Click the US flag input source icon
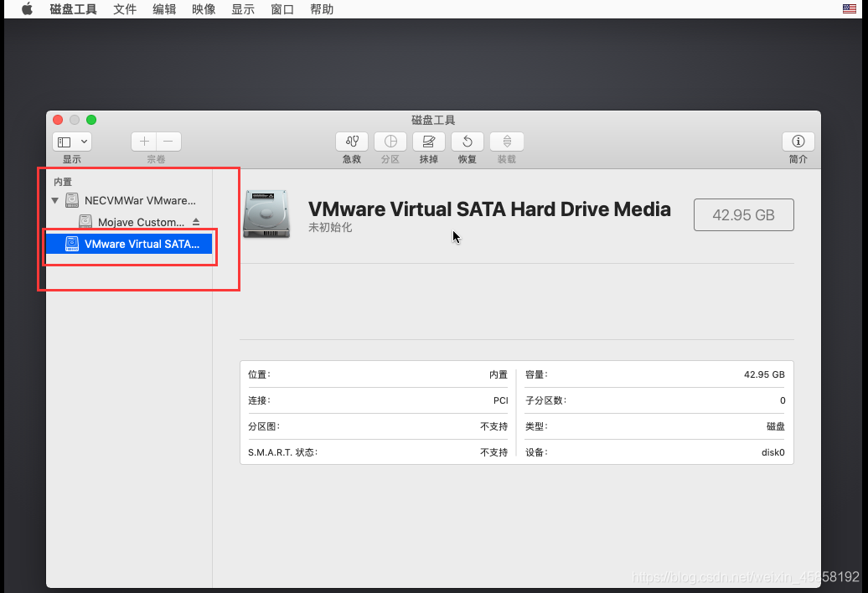The width and height of the screenshot is (868, 593). tap(850, 8)
